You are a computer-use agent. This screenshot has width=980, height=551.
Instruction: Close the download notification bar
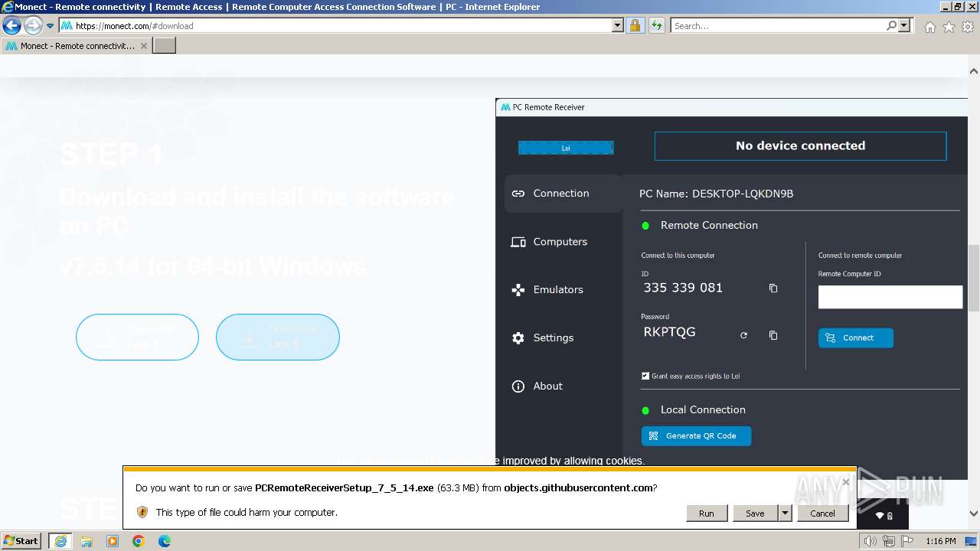[845, 482]
